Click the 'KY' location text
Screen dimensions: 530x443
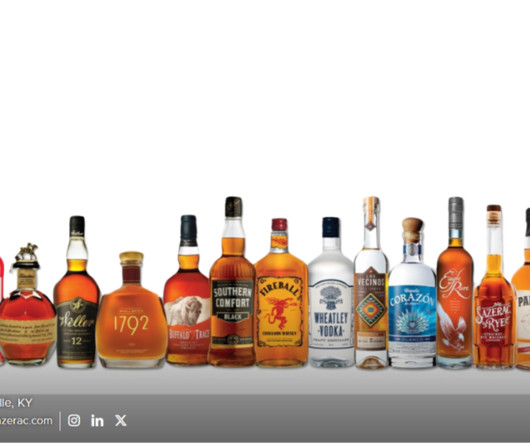click(x=25, y=403)
